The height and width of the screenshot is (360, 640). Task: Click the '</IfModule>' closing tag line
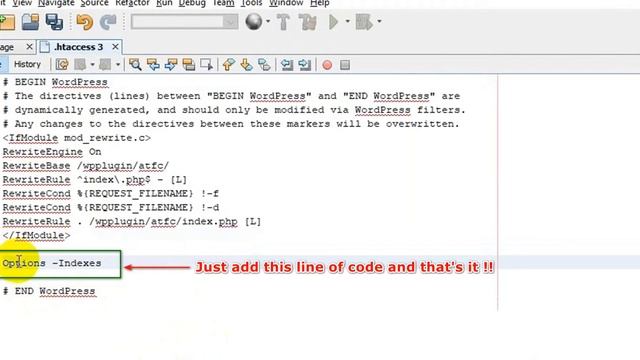click(x=36, y=236)
